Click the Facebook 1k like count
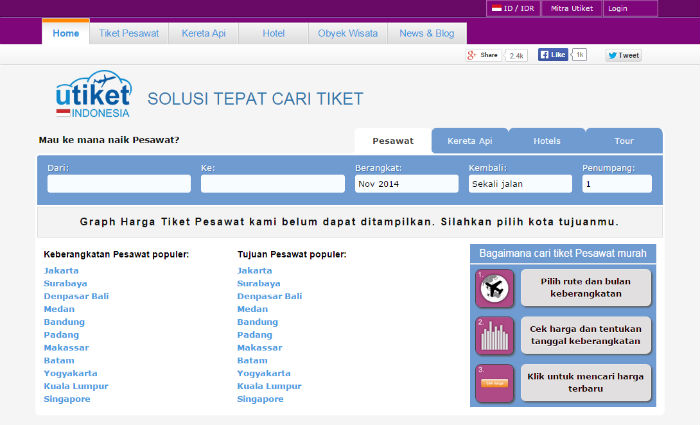 pyautogui.click(x=579, y=54)
